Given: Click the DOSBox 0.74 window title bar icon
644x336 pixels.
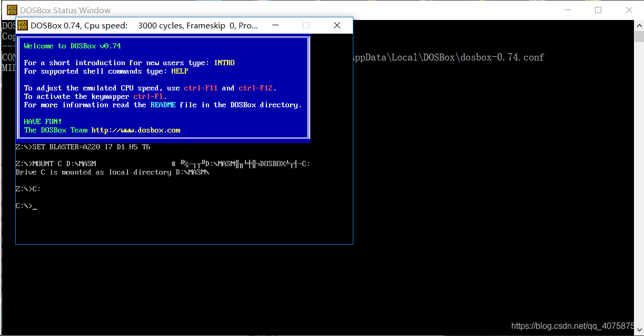Looking at the screenshot, I should (x=23, y=25).
